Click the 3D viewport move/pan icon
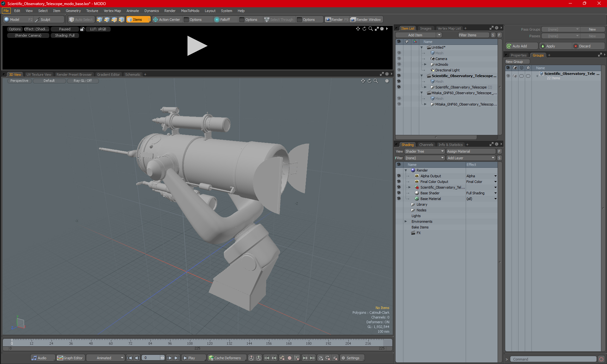The height and width of the screenshot is (364, 607). click(x=363, y=81)
